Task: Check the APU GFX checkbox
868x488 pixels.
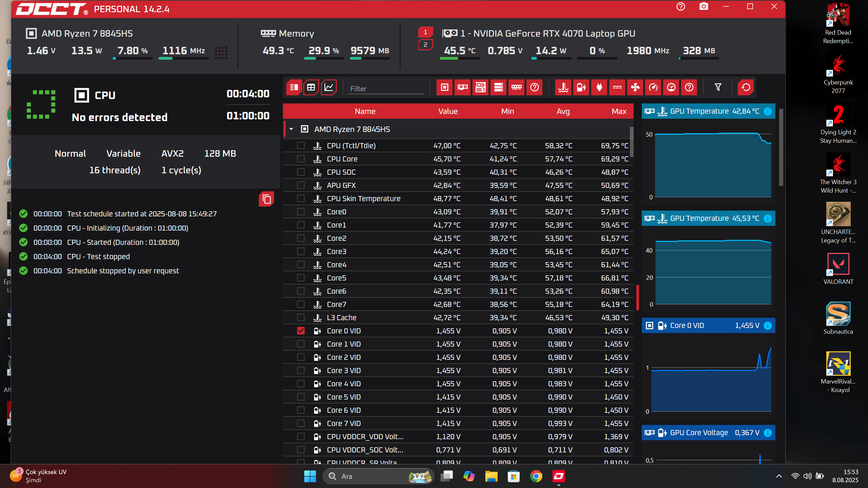Action: pos(301,185)
